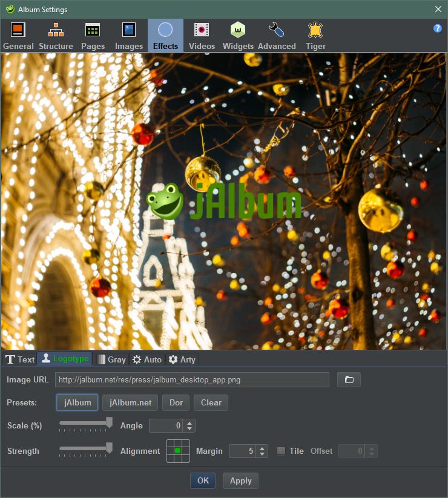Screen dimensions: 448x498
Task: Open the Pages settings section
Action: click(x=93, y=36)
